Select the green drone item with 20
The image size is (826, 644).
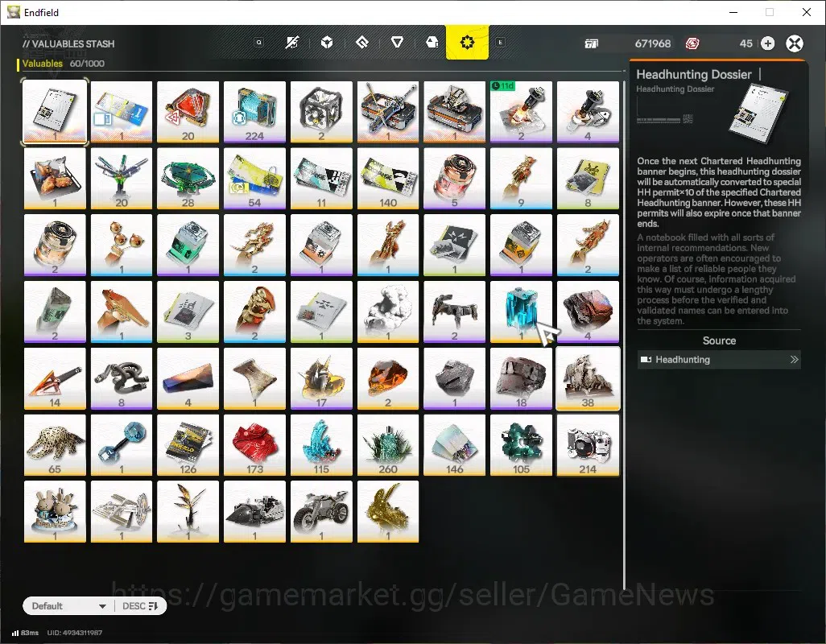click(x=121, y=179)
